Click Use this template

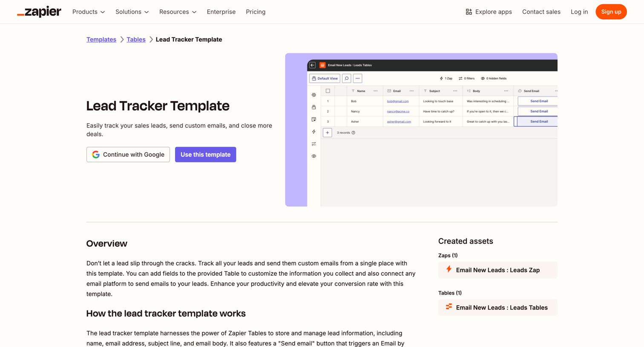pyautogui.click(x=205, y=154)
